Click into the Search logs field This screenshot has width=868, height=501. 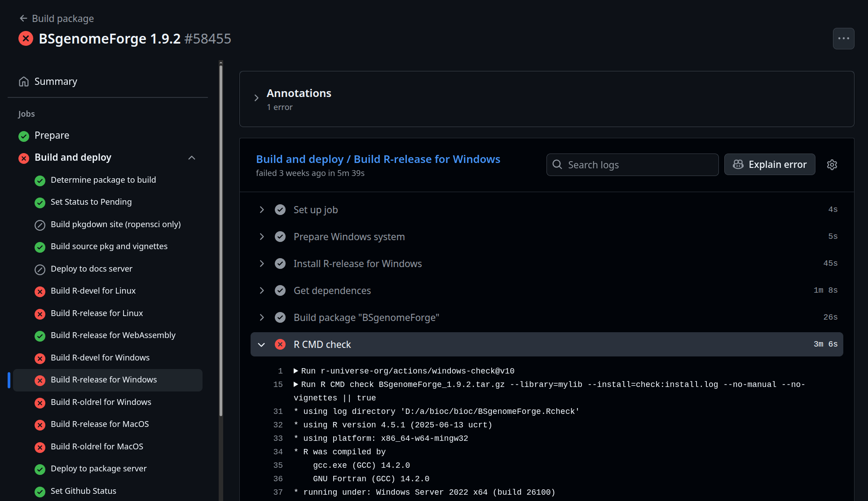click(x=638, y=165)
